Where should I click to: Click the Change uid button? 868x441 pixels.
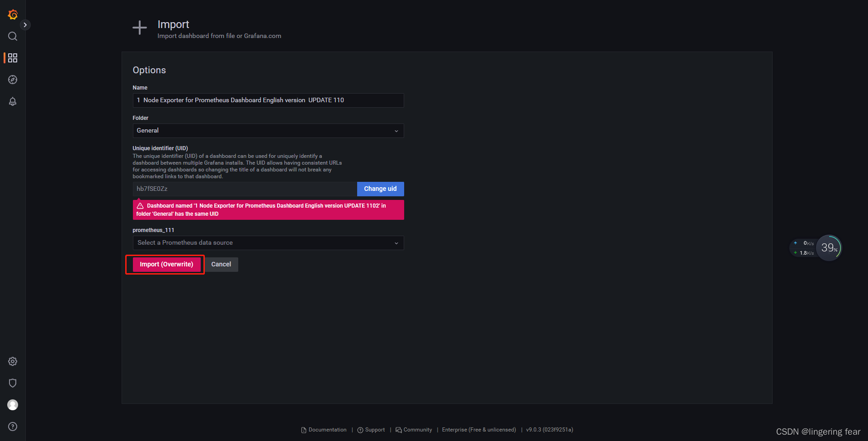pyautogui.click(x=380, y=189)
